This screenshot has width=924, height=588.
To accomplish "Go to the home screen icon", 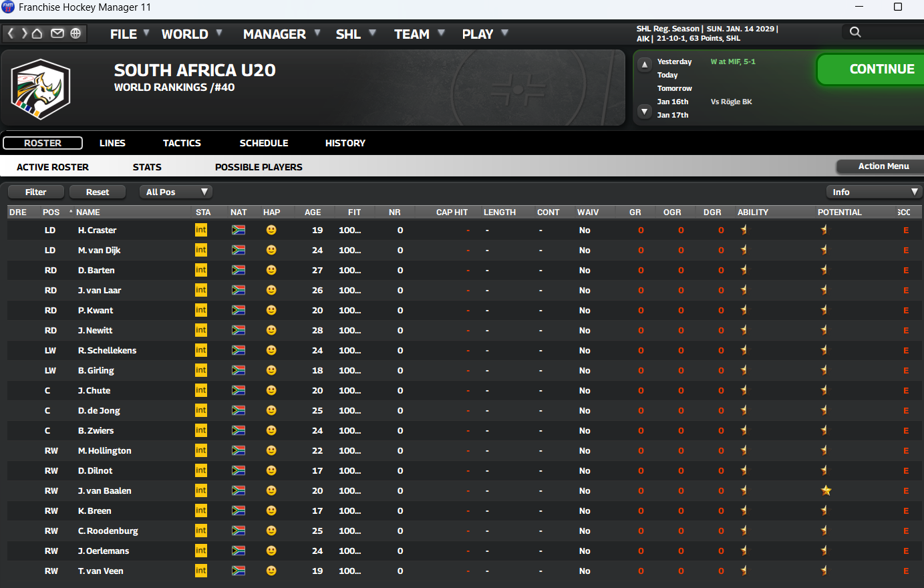I will (37, 33).
